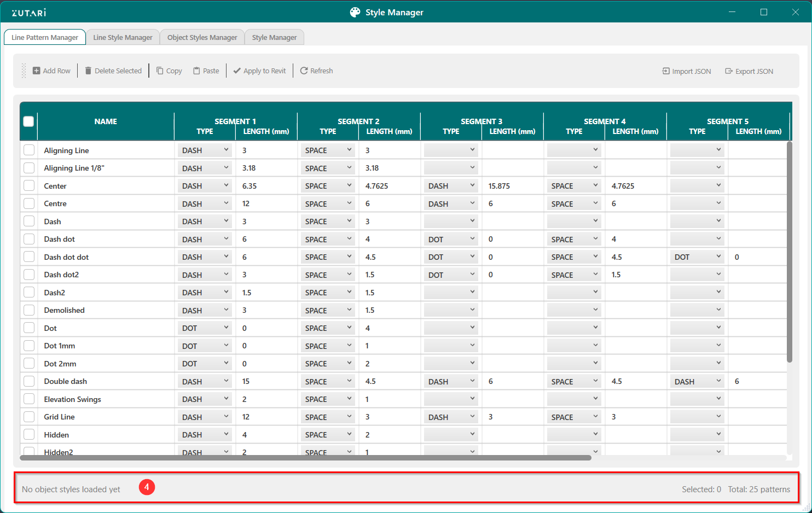Click the rightmost Style Manager tab
Screen dimensions: 812x513
pyautogui.click(x=274, y=38)
